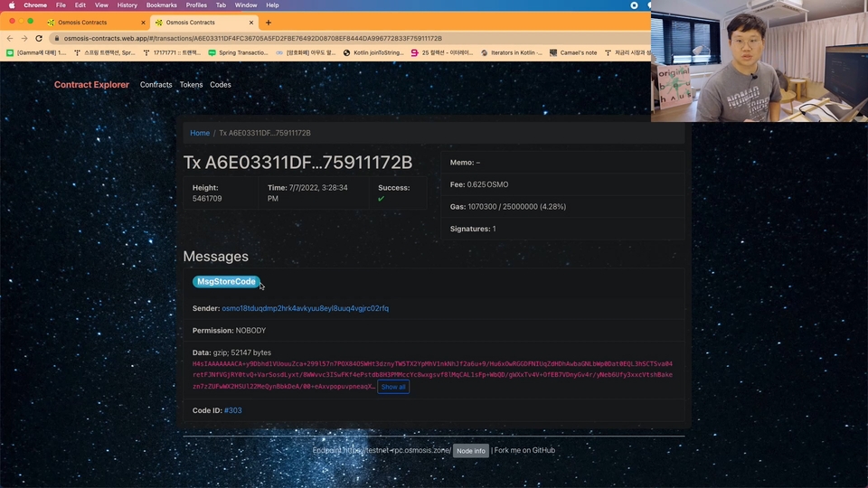This screenshot has height=488, width=868.
Task: Open the Codes nav link
Action: (221, 85)
